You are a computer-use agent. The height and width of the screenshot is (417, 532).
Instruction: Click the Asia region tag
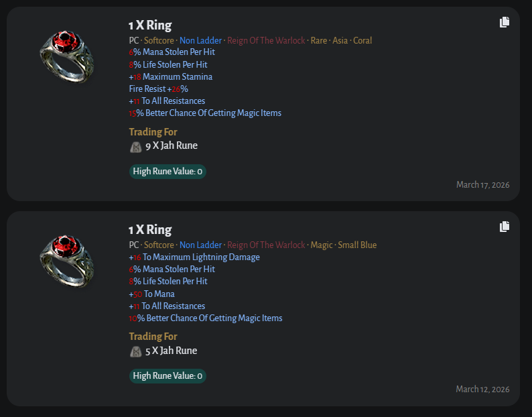pyautogui.click(x=340, y=40)
